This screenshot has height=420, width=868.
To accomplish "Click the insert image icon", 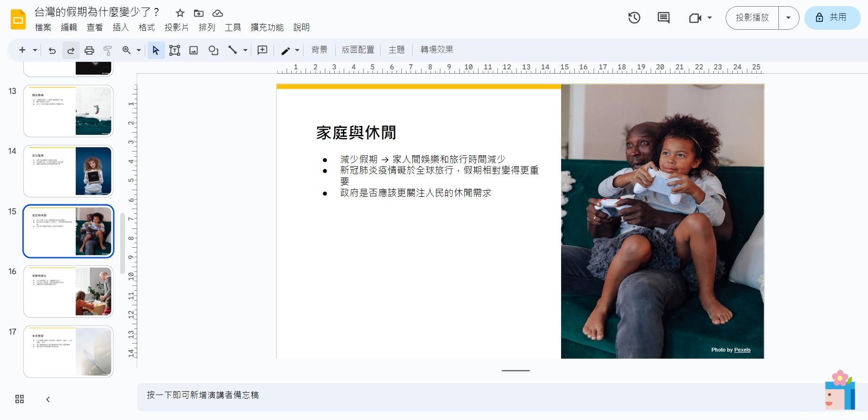I will [x=193, y=50].
